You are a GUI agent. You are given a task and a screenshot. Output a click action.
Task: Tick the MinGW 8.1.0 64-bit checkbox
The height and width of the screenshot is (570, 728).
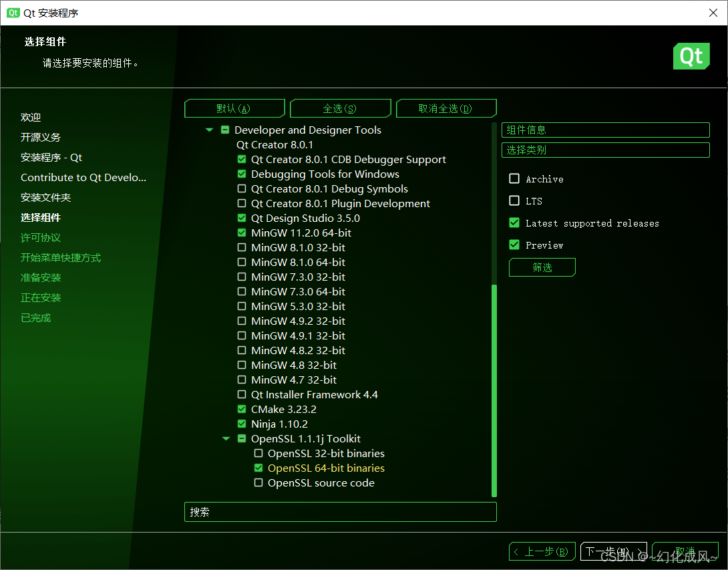pyautogui.click(x=242, y=263)
